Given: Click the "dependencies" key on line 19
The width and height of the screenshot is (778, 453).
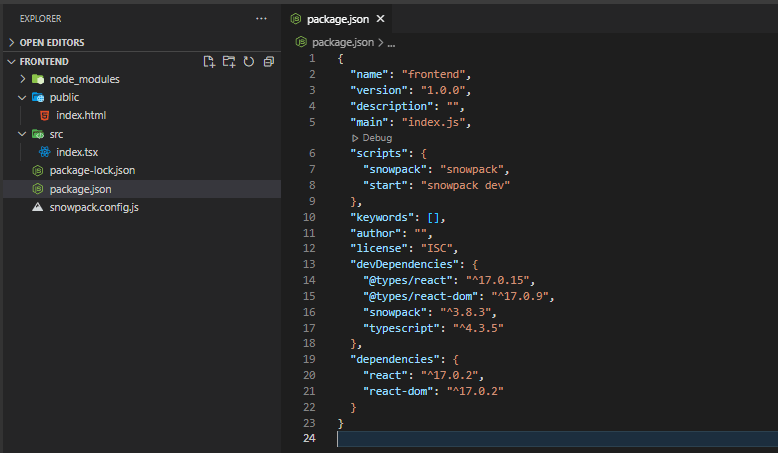Looking at the screenshot, I should [394, 359].
